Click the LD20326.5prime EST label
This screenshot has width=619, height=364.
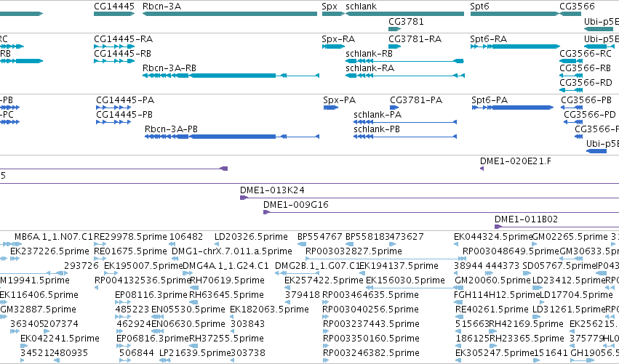251,237
